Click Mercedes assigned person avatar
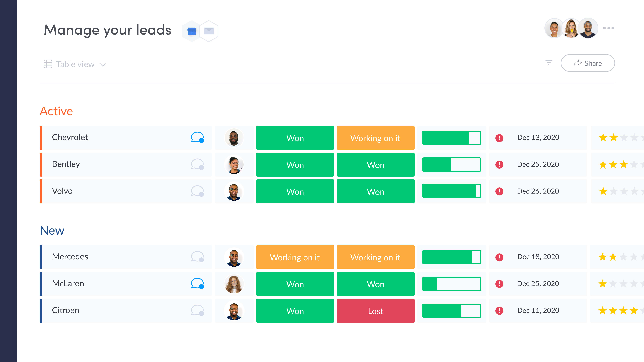Screen dimensions: 644x362 [234, 257]
